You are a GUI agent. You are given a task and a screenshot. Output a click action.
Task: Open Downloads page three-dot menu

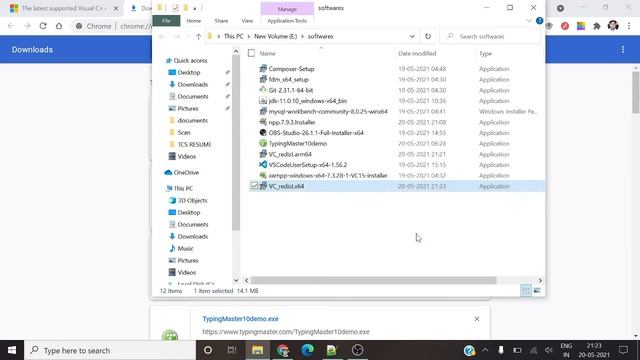tap(623, 49)
